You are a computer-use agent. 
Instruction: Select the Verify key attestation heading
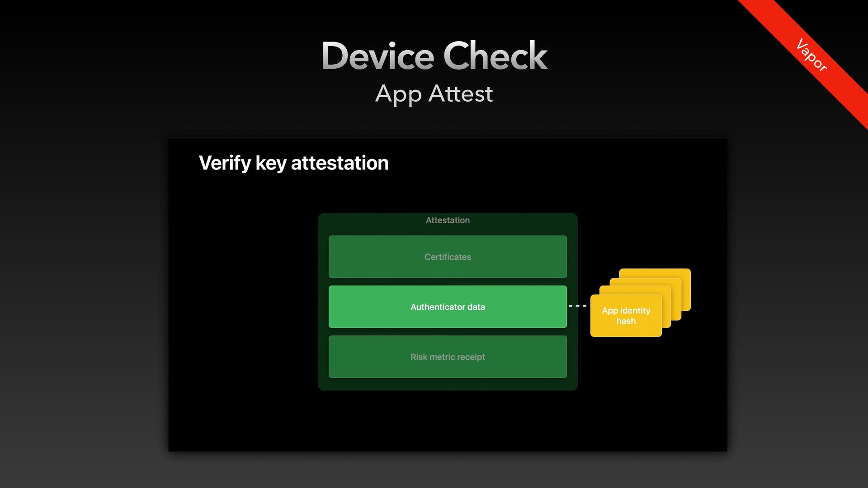point(293,163)
